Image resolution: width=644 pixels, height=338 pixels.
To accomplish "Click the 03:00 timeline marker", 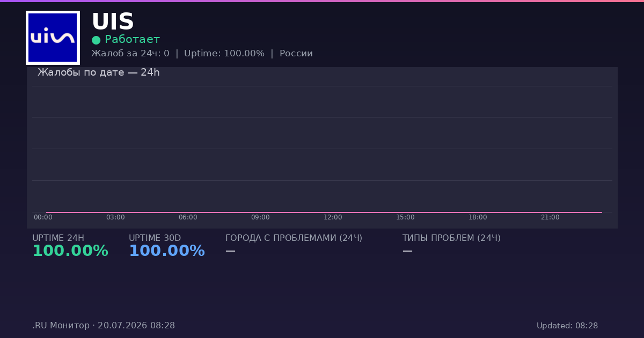I will click(x=115, y=217).
